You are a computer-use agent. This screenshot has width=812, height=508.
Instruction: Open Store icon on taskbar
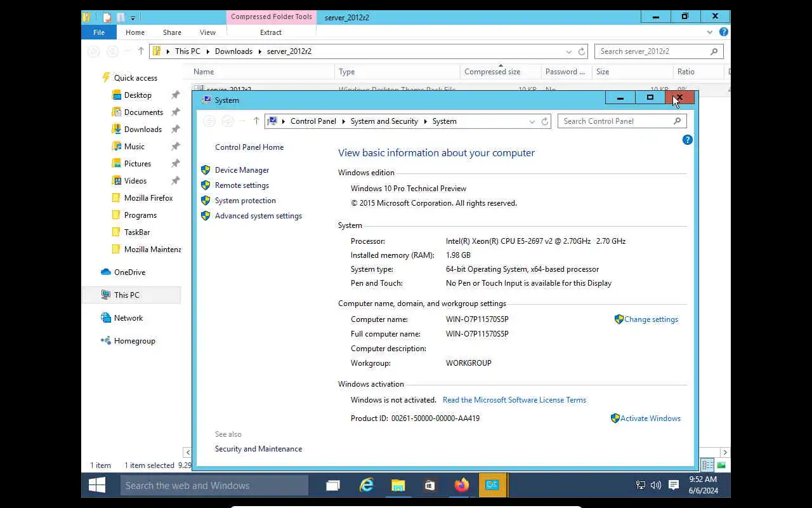tap(429, 485)
